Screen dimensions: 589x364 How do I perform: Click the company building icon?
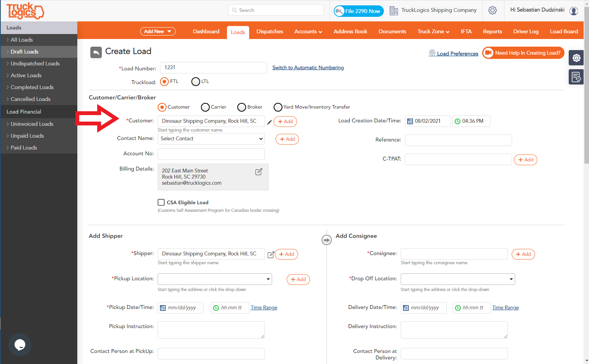click(x=394, y=11)
